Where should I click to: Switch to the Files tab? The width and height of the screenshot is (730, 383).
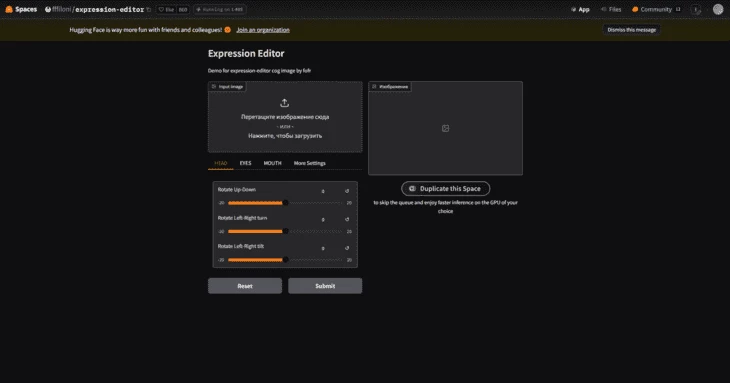[x=611, y=9]
